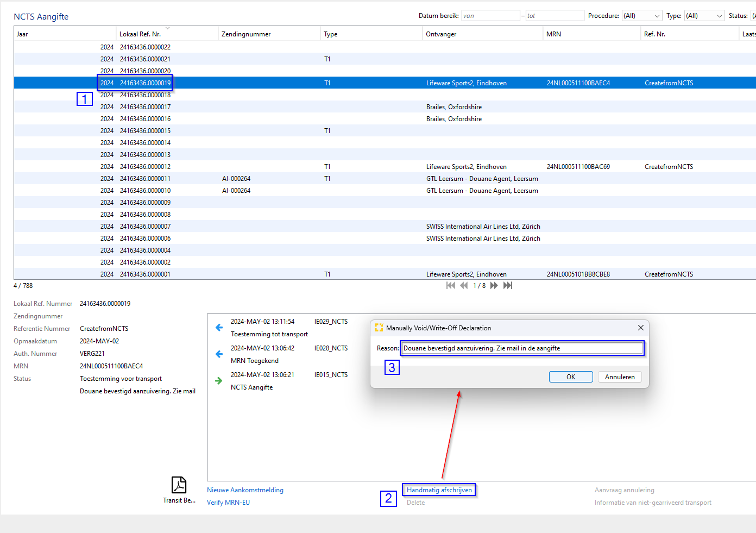Viewport: 756px width, 533px height.
Task: Sort by MRN column header
Action: [x=592, y=34]
